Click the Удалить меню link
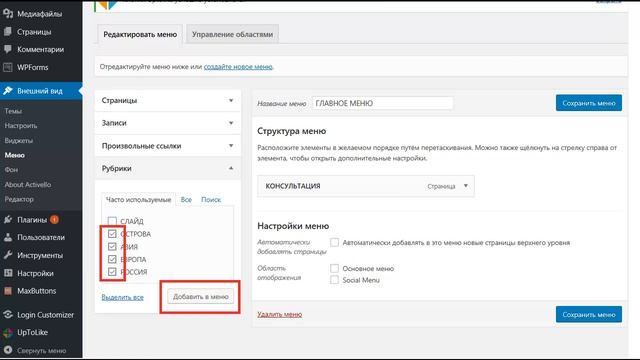The height and width of the screenshot is (360, 640). point(280,314)
